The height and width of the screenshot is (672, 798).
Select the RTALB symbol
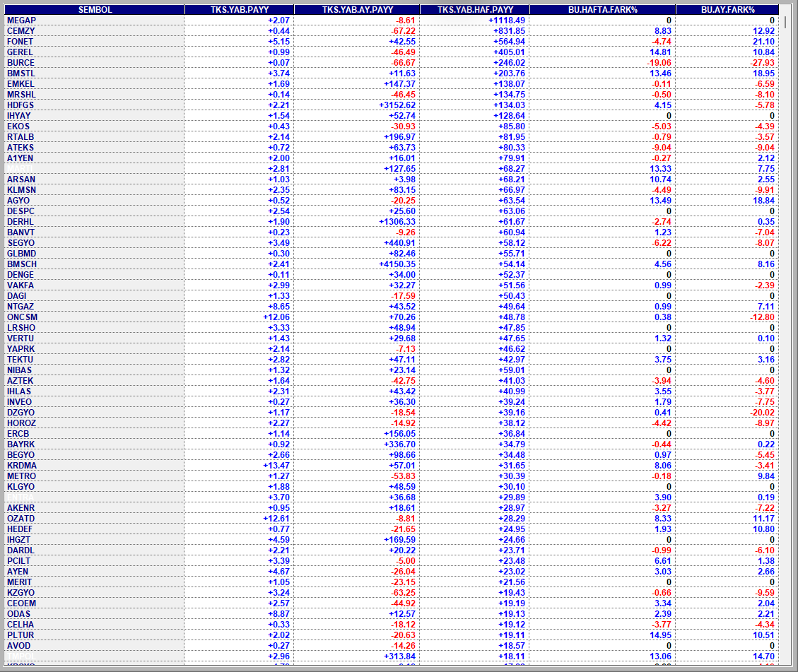(x=20, y=137)
